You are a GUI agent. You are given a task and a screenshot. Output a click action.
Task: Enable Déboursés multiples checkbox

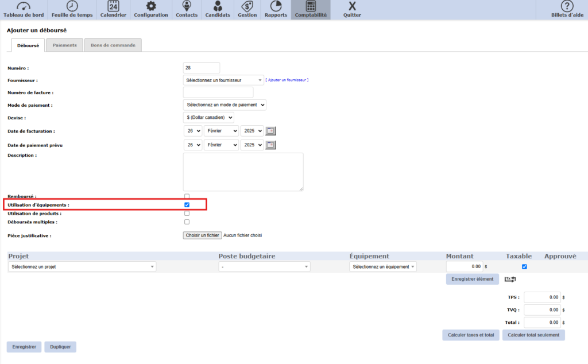[x=187, y=222]
